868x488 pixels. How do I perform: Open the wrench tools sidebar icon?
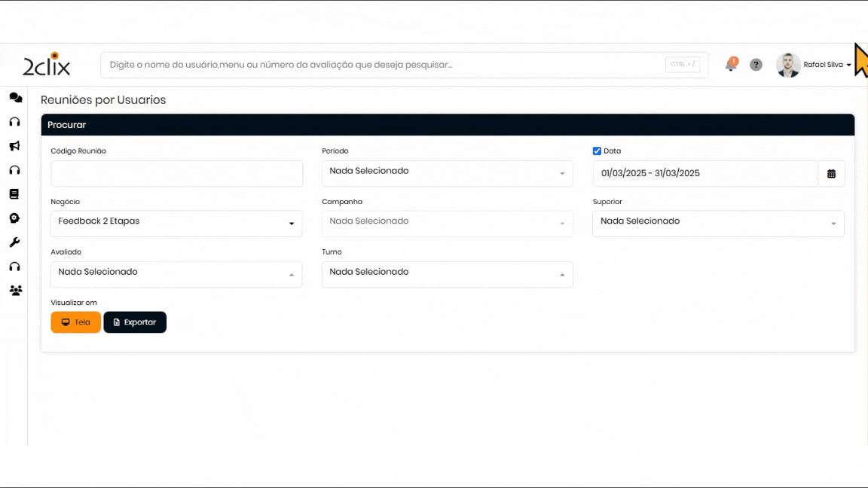(14, 242)
